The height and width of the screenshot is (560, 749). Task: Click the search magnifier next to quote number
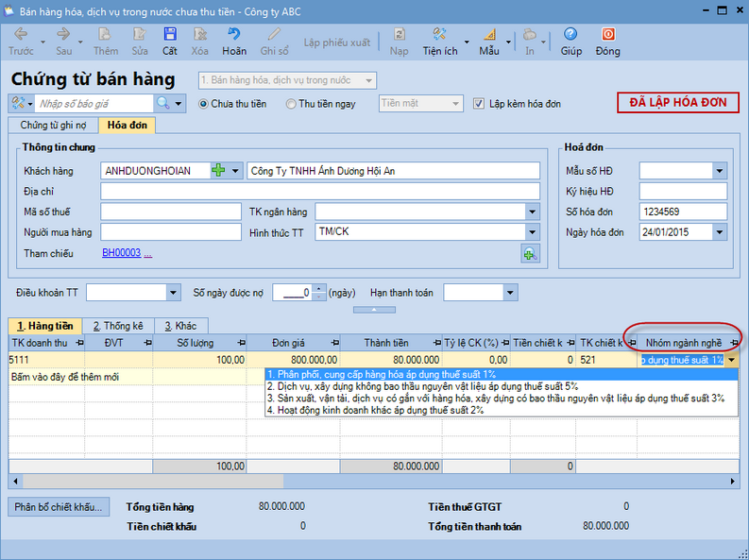click(x=162, y=103)
